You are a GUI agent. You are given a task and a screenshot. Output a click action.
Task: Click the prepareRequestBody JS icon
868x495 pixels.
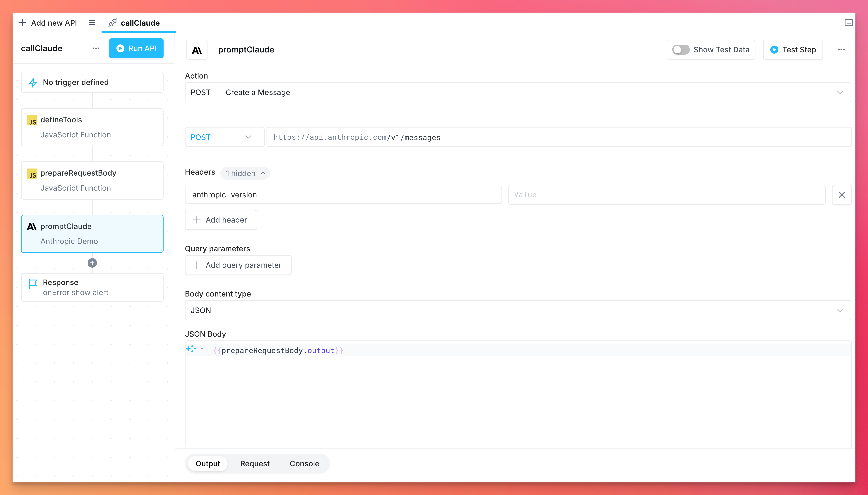[x=32, y=174]
